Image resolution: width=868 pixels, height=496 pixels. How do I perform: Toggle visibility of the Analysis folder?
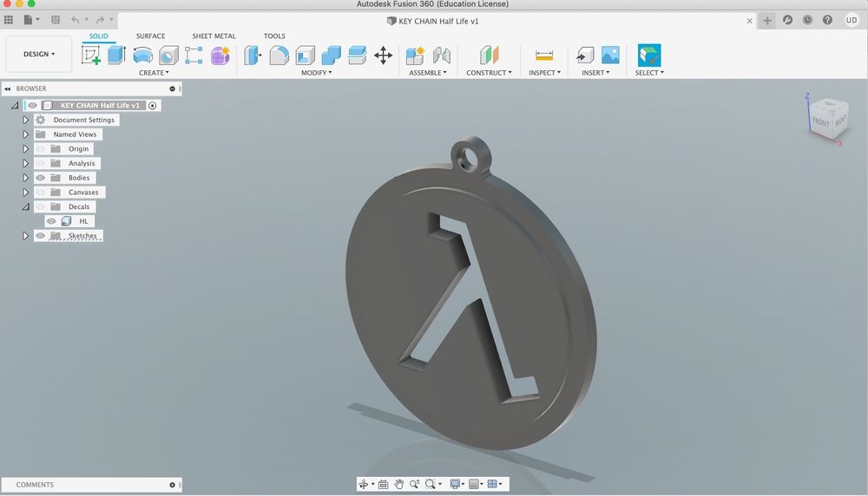pos(41,163)
